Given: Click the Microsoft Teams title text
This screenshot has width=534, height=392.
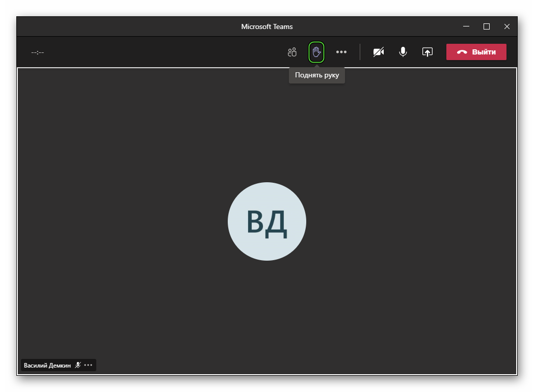Looking at the screenshot, I should pos(267,26).
